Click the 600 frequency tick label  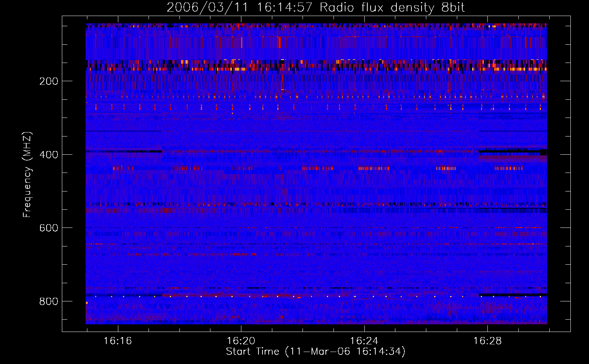coord(49,228)
